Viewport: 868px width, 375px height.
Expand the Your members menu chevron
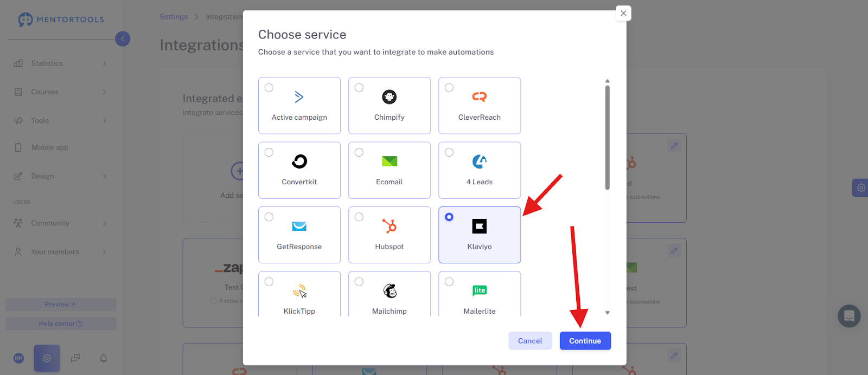coord(105,252)
